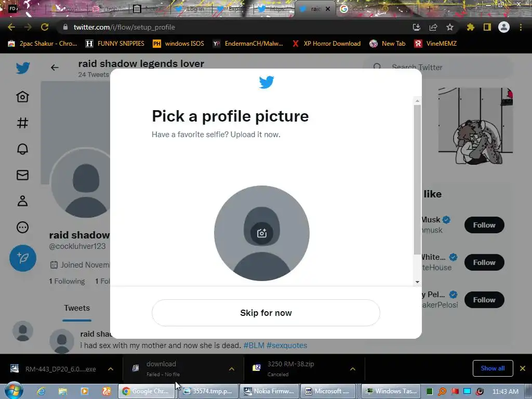Open Chrome three-dot menu

click(x=521, y=27)
